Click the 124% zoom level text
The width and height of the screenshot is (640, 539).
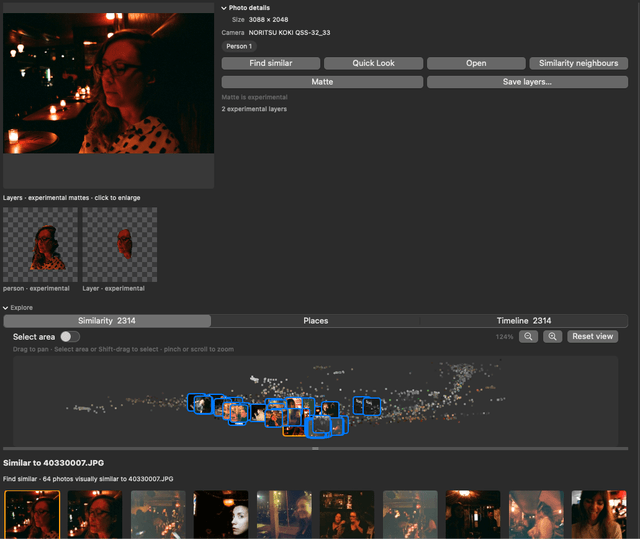pos(504,337)
